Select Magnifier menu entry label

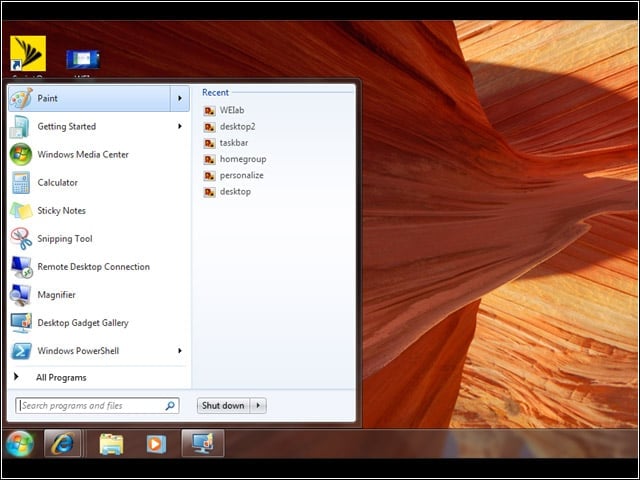point(56,295)
